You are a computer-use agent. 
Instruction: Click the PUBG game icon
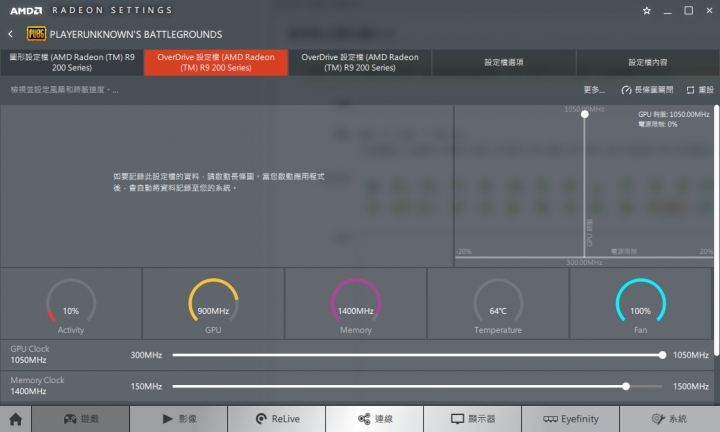(36, 34)
